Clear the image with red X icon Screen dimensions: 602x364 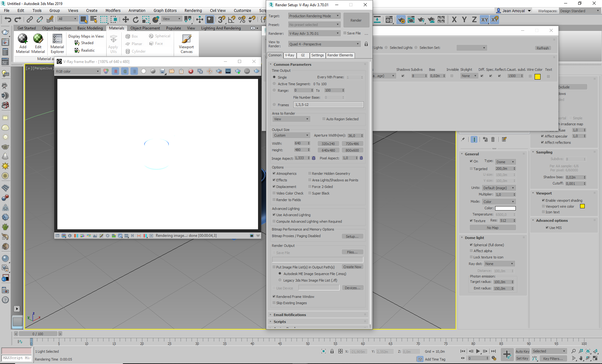[191, 71]
